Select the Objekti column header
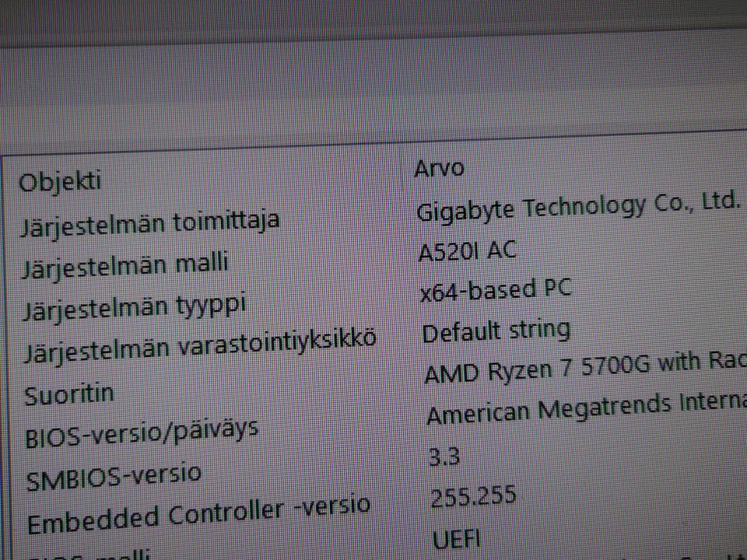Viewport: 747px width, 560px height. (60, 181)
